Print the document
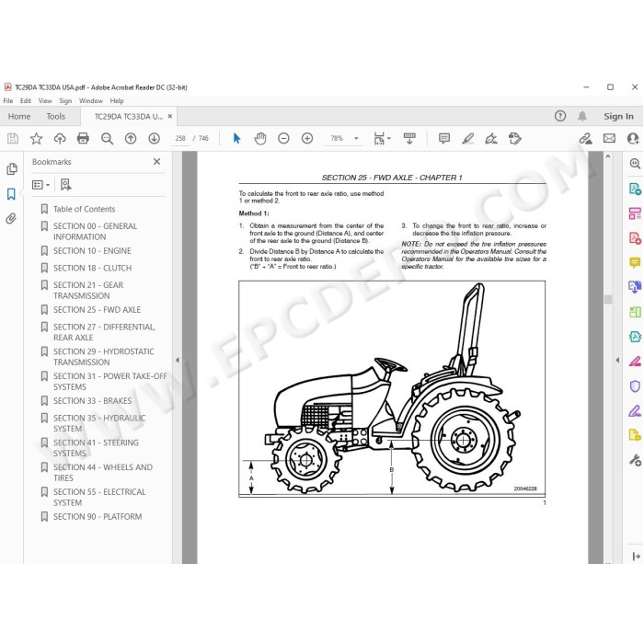 (x=83, y=138)
